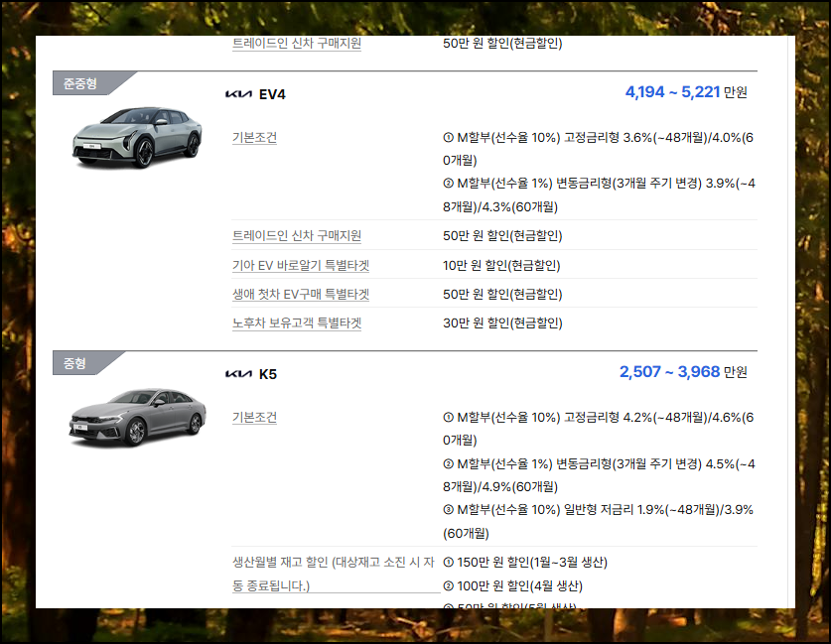Click K5 고정금리형 4.2% condition text

tap(598, 429)
